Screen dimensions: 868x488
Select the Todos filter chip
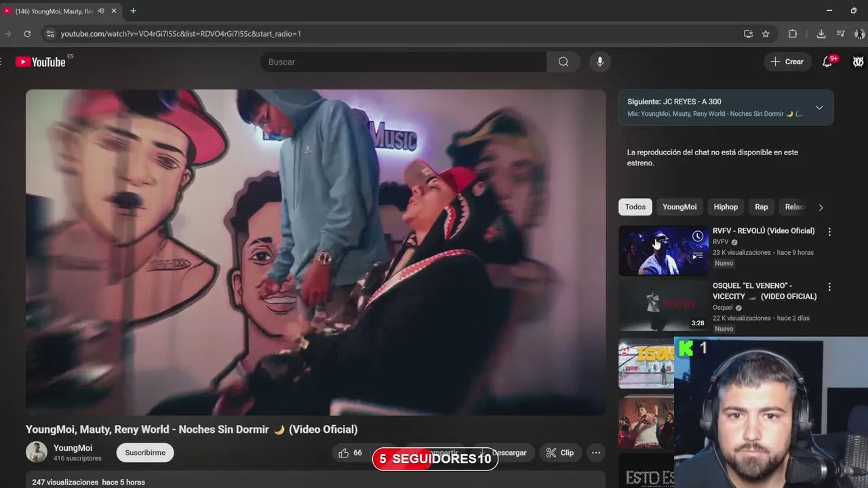635,207
